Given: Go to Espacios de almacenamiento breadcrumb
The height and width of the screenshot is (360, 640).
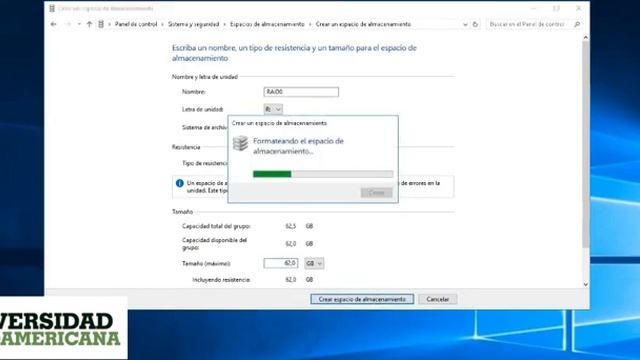Looking at the screenshot, I should coord(267,24).
